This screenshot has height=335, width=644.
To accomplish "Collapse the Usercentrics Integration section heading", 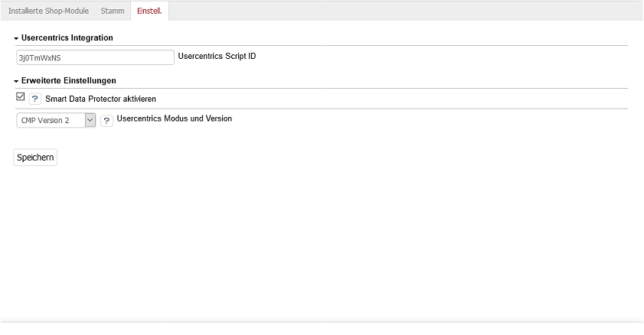I will [x=67, y=38].
